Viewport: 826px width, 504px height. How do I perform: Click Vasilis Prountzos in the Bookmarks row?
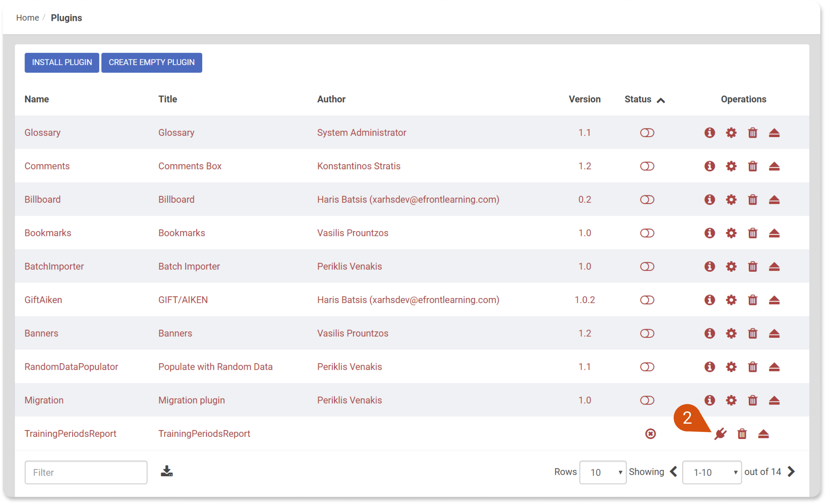pyautogui.click(x=353, y=233)
